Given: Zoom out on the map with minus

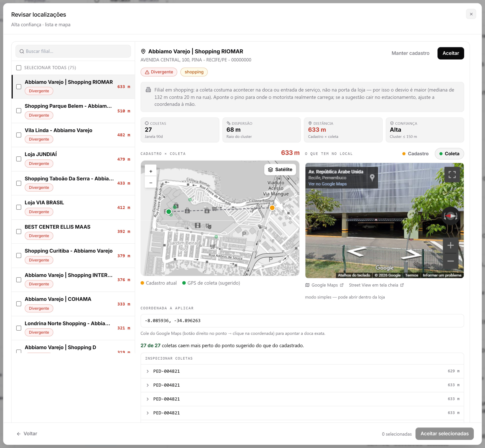Looking at the screenshot, I should point(151,182).
